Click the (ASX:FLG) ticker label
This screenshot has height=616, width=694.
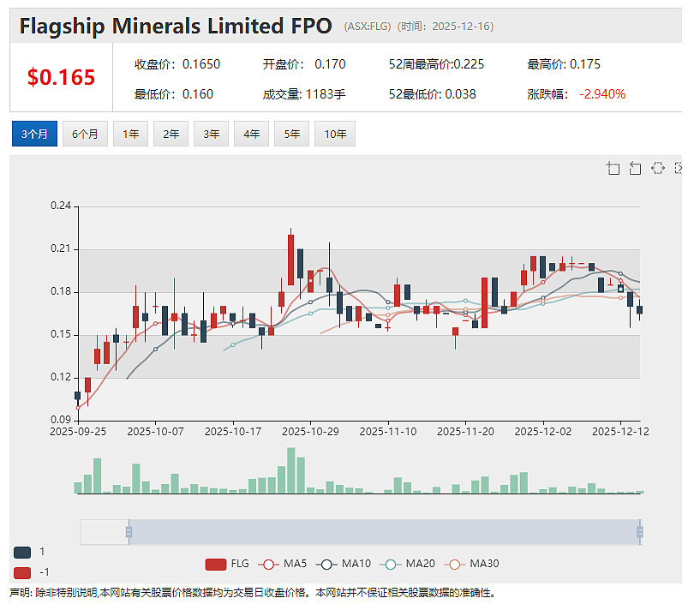click(x=368, y=27)
